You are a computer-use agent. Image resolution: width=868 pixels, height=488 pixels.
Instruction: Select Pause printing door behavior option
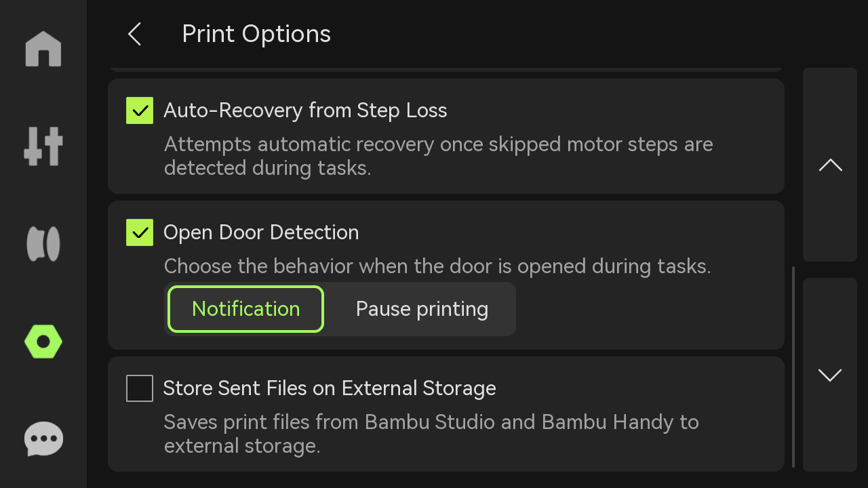coord(422,309)
